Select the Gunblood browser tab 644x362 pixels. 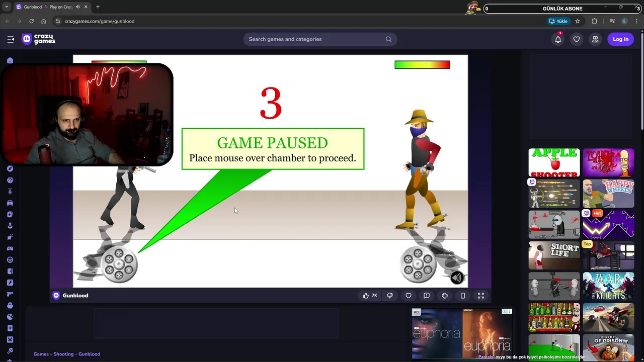[52, 7]
